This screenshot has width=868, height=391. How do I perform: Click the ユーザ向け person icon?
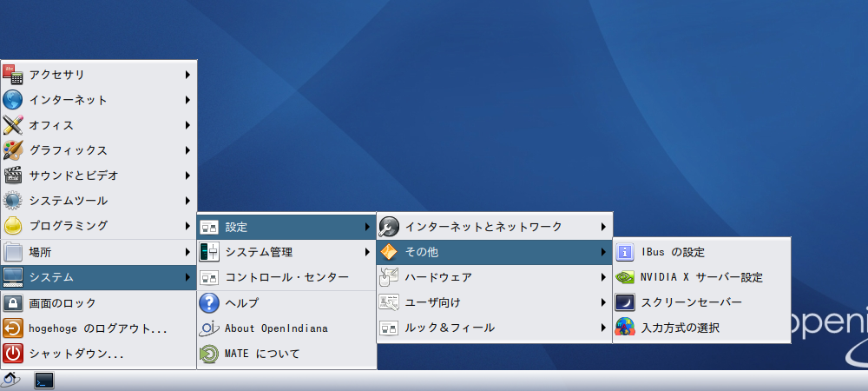click(x=389, y=302)
